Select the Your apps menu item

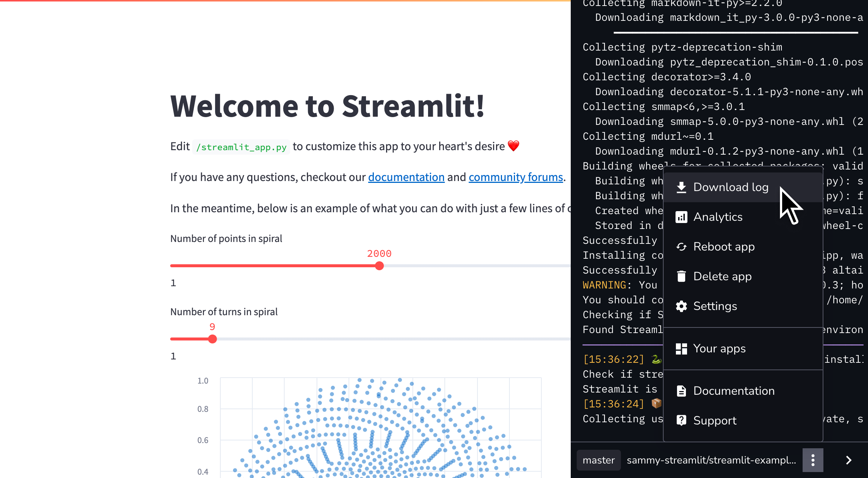coord(719,349)
